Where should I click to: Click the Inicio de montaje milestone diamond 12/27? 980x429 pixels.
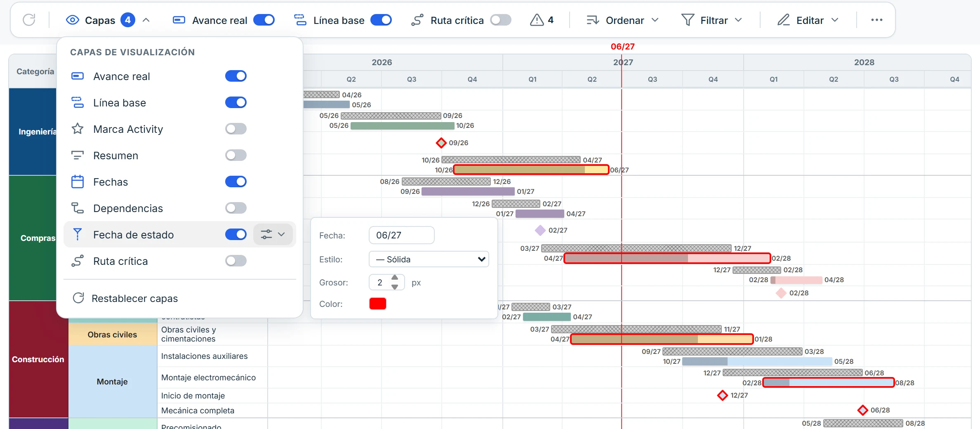point(722,395)
